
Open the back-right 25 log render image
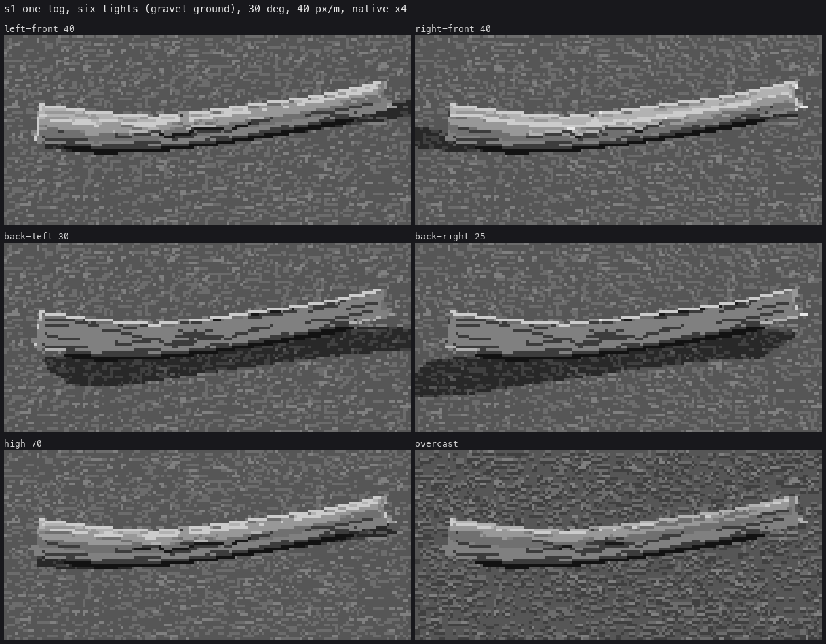(x=618, y=338)
